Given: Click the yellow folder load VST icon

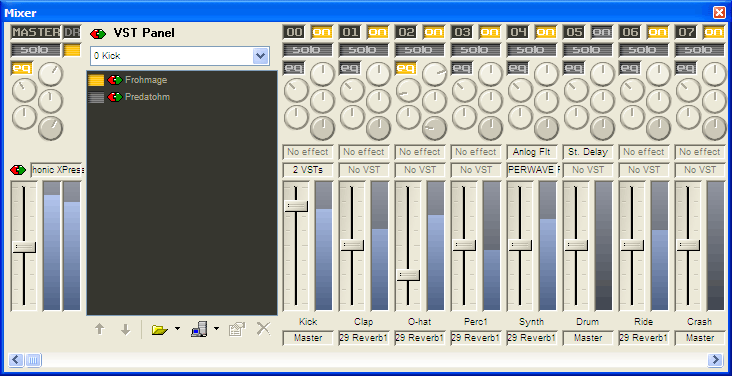Looking at the screenshot, I should tap(160, 330).
